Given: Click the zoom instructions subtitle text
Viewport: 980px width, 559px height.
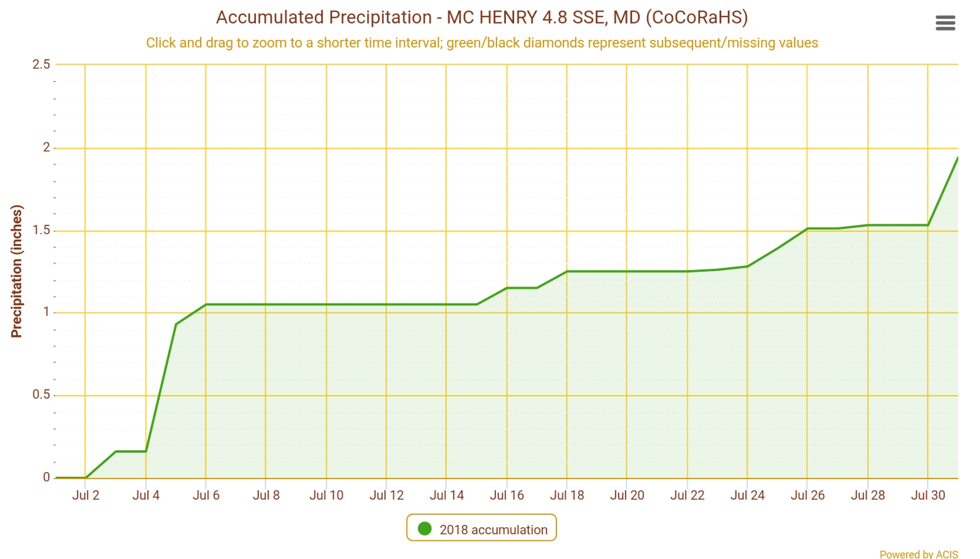Looking at the screenshot, I should click(482, 43).
